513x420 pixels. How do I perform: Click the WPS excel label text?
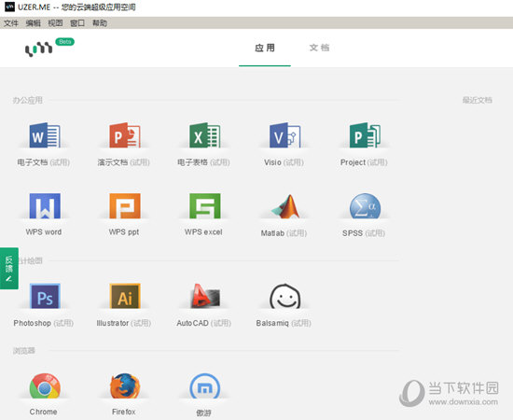(x=203, y=232)
